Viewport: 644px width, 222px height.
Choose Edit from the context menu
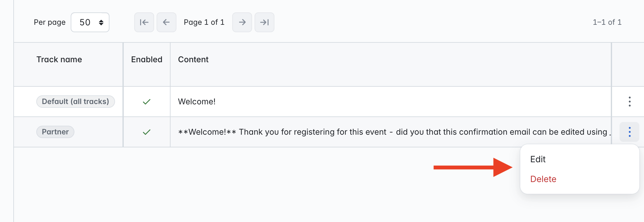click(538, 159)
